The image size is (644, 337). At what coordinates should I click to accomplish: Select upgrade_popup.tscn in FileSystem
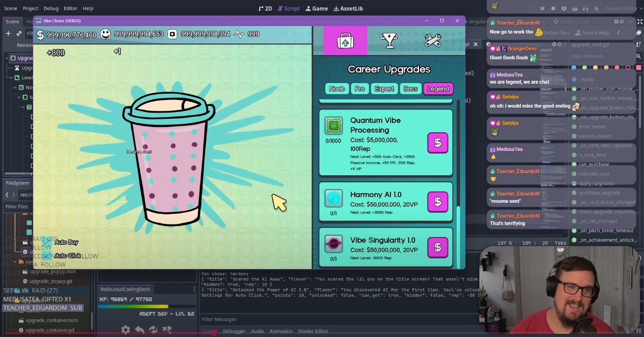click(x=53, y=271)
